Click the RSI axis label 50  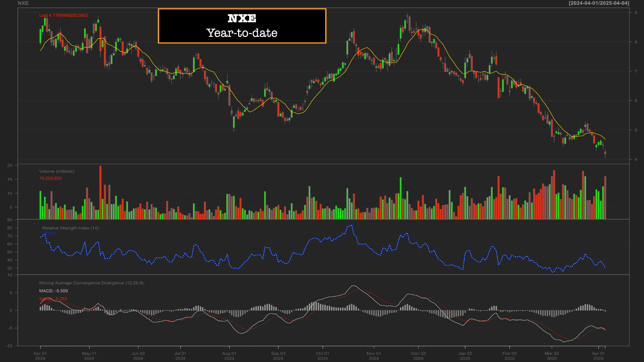point(10,252)
